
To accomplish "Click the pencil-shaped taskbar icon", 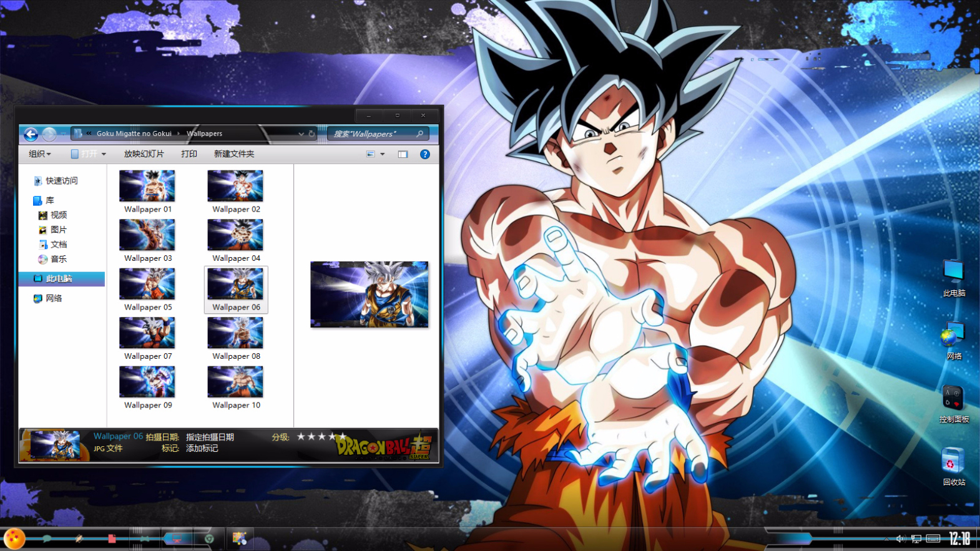I will click(79, 539).
